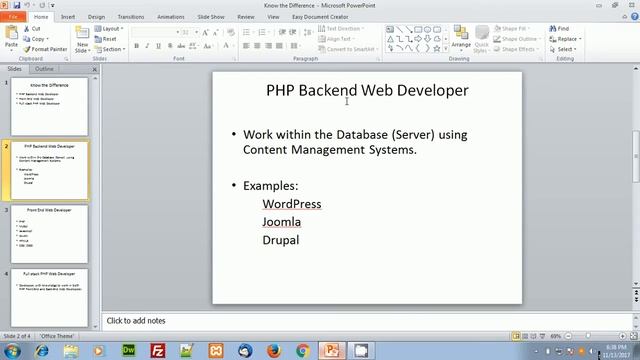
Task: Click the Paste clipboard icon
Action: pyautogui.click(x=11, y=33)
